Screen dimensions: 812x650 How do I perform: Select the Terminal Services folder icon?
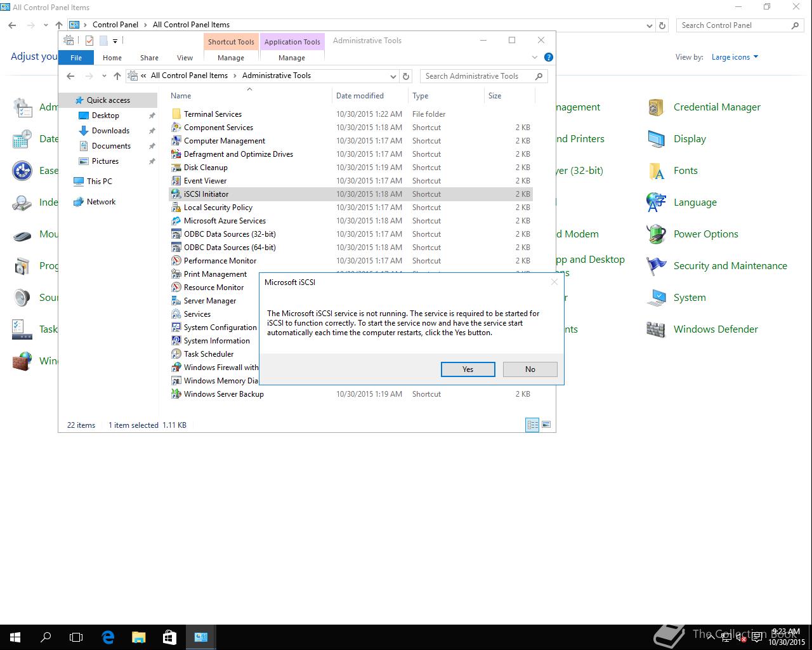(x=176, y=114)
